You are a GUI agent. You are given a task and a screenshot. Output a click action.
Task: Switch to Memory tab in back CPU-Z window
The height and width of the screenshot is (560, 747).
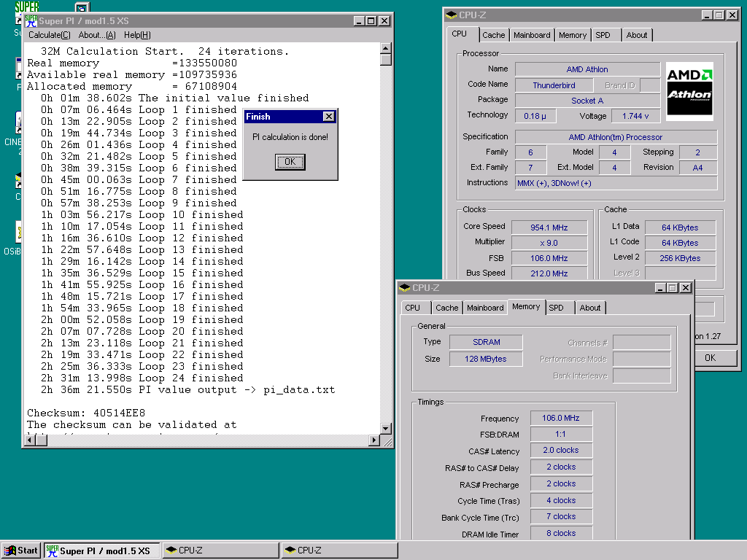tap(573, 35)
